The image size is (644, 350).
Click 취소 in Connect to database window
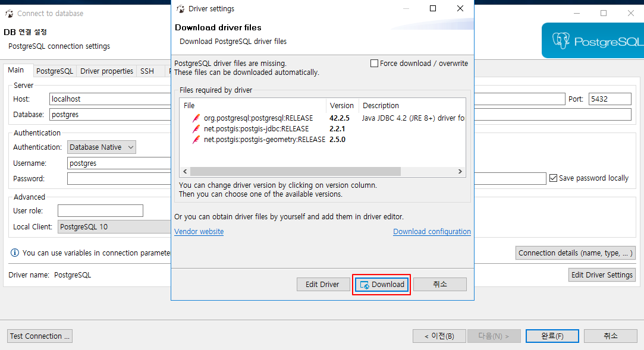tap(610, 336)
